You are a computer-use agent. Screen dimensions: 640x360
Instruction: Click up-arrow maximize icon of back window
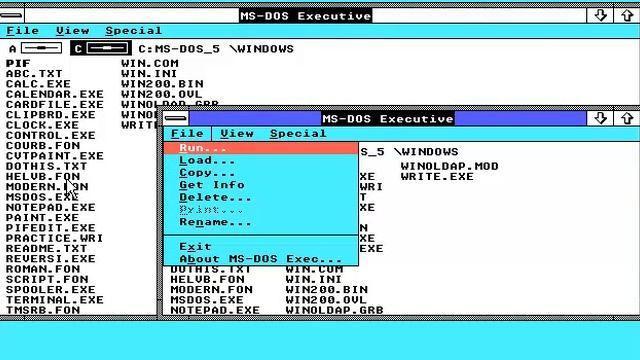point(627,16)
